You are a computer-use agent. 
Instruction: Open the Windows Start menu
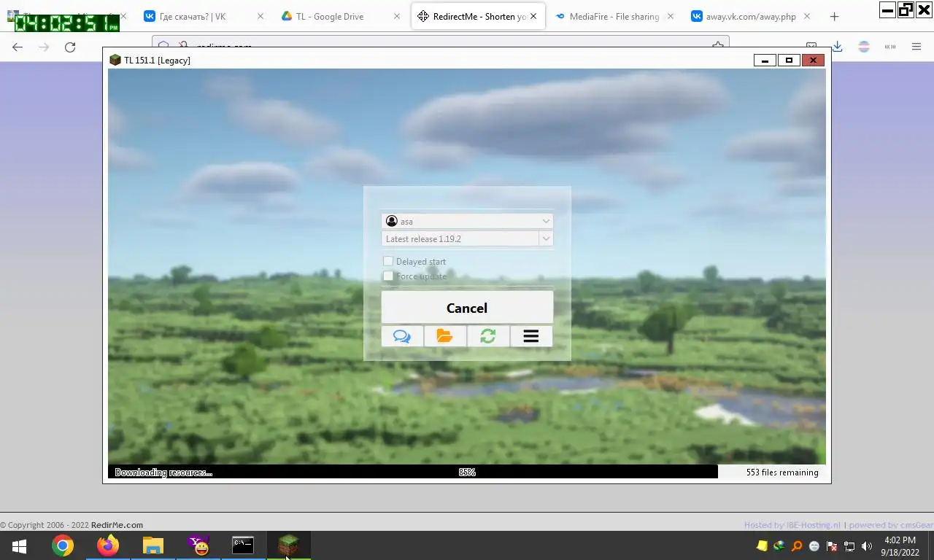pos(19,545)
